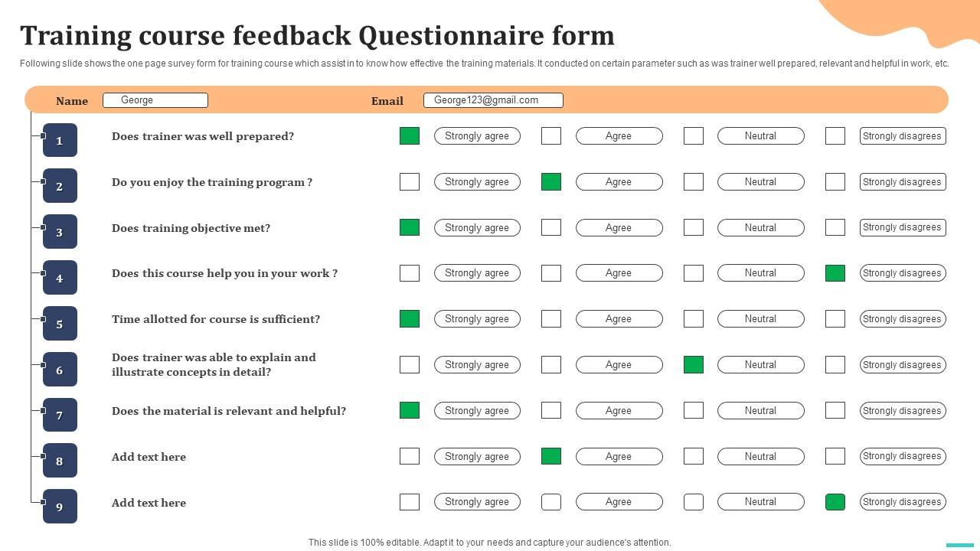Click the number 1 question badge
This screenshot has width=980, height=551.
pos(60,140)
